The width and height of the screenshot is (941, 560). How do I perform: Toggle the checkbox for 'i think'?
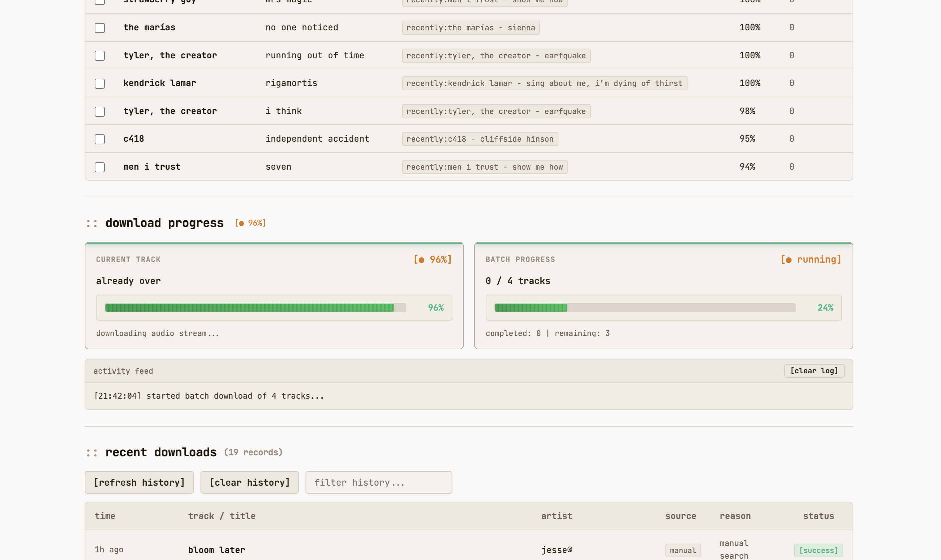coord(100,111)
